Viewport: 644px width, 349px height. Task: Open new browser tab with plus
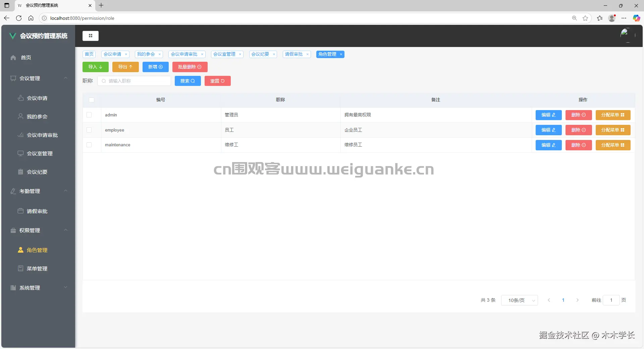(x=101, y=5)
